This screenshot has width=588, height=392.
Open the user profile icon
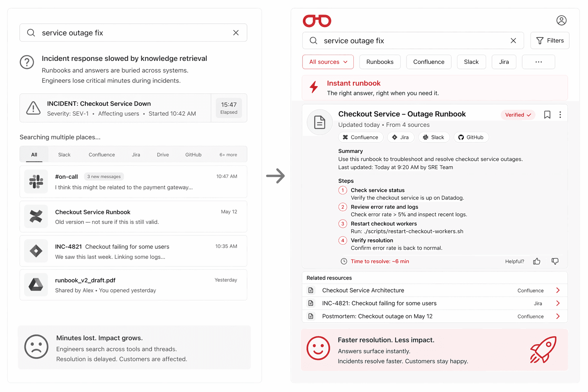(x=561, y=20)
